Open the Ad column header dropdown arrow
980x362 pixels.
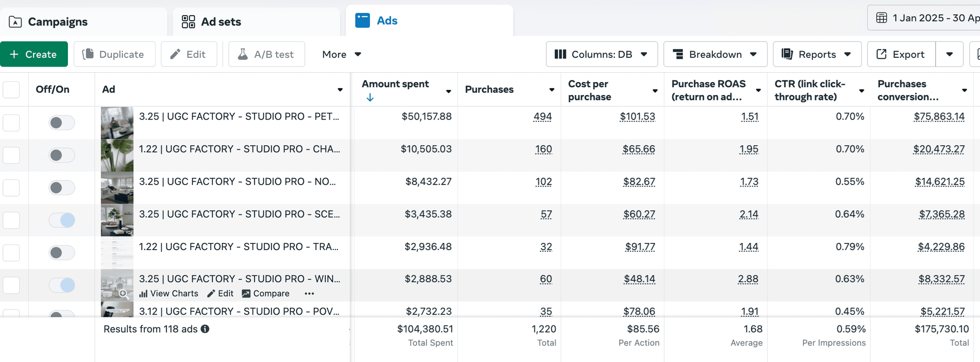pos(340,90)
